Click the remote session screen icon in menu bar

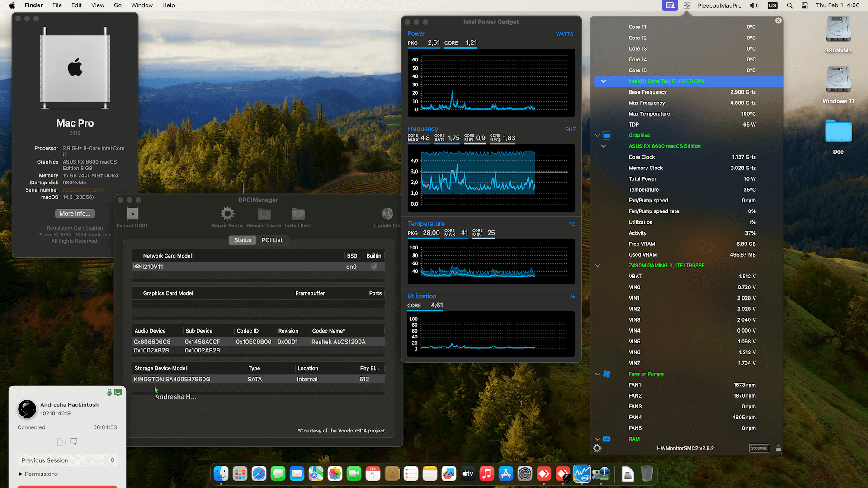[x=670, y=5]
